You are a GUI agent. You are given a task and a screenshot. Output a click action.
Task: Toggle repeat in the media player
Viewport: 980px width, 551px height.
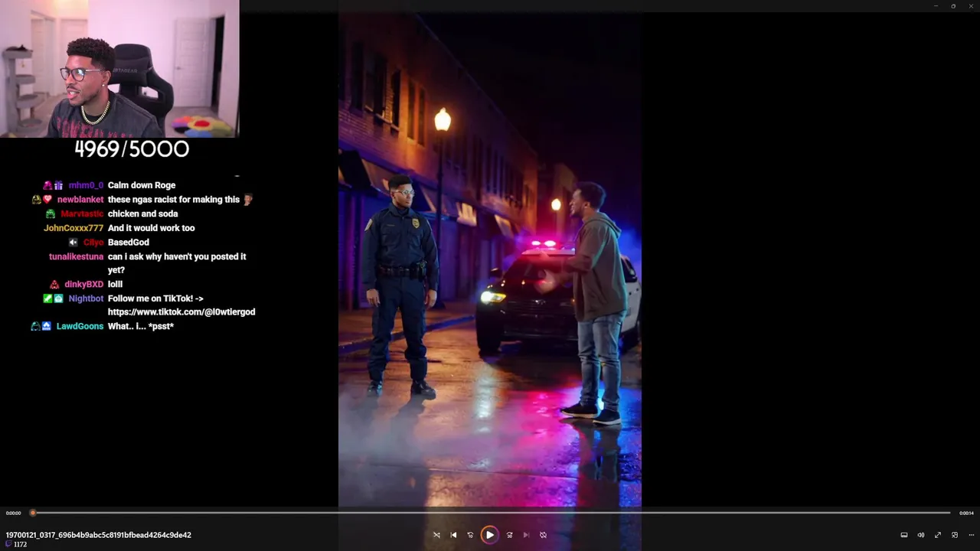(x=543, y=535)
